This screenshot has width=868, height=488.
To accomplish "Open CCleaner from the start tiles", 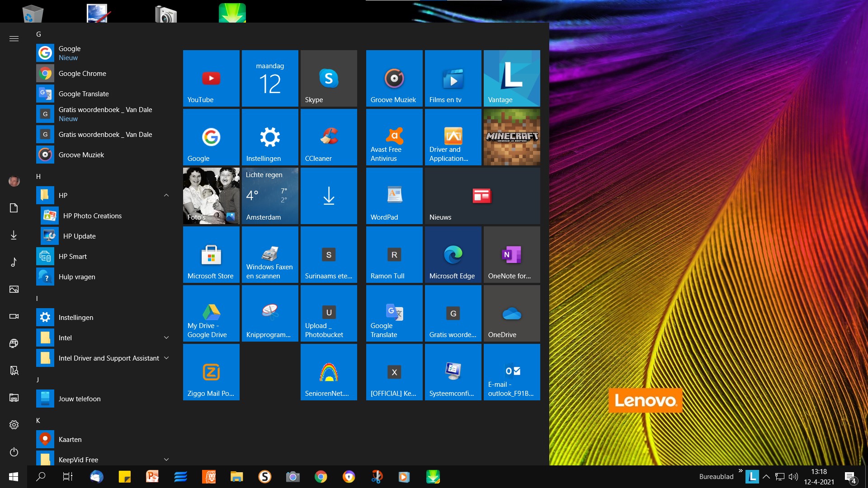I will (x=329, y=137).
